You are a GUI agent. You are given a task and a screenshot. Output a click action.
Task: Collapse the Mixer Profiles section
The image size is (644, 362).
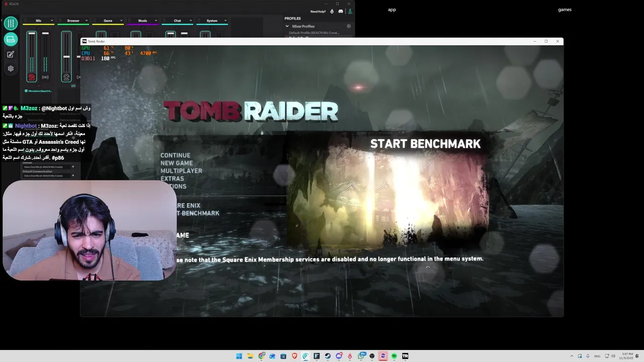(x=287, y=26)
